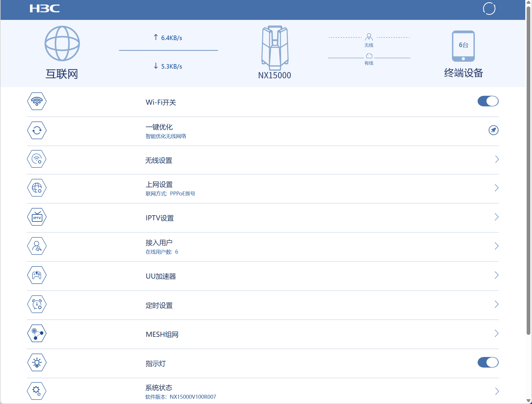532x404 pixels.
Task: Expand MESH组网 with its chevron arrow
Action: [497, 333]
